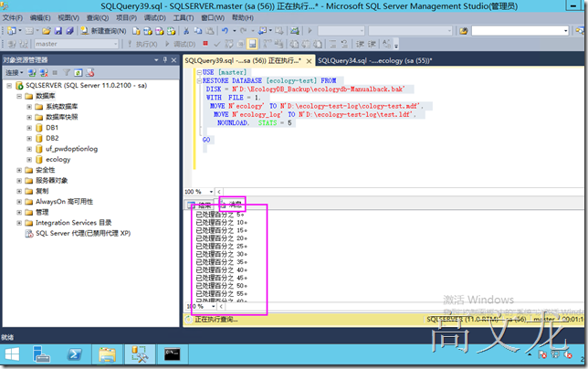Open the 视图(V) menu
The height and width of the screenshot is (369, 588).
click(68, 17)
